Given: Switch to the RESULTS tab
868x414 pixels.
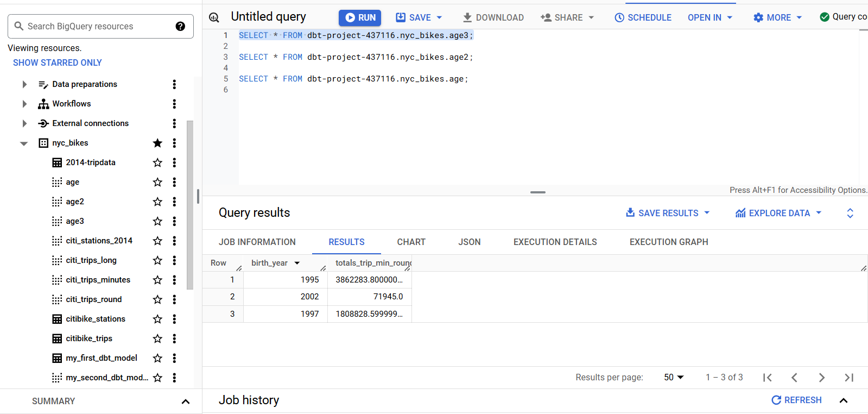Looking at the screenshot, I should coord(346,242).
